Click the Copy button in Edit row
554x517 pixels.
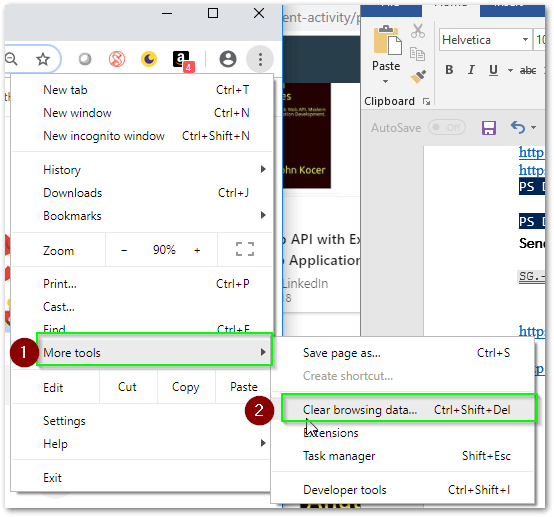(186, 387)
